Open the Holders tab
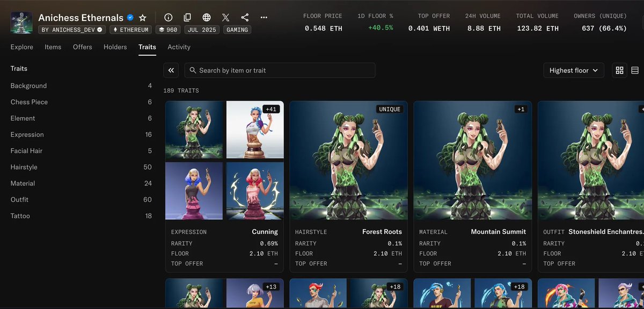Screen dimensions: 644x309 coord(115,47)
